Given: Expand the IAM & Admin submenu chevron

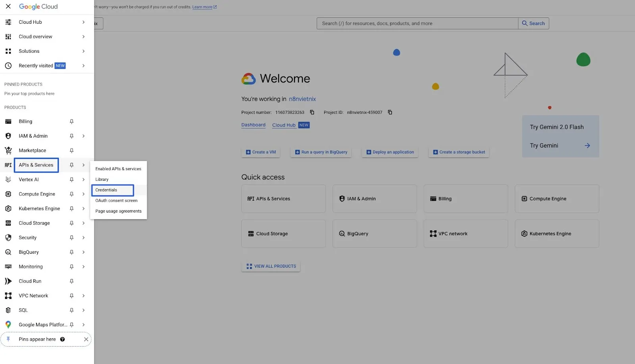Looking at the screenshot, I should (x=83, y=136).
